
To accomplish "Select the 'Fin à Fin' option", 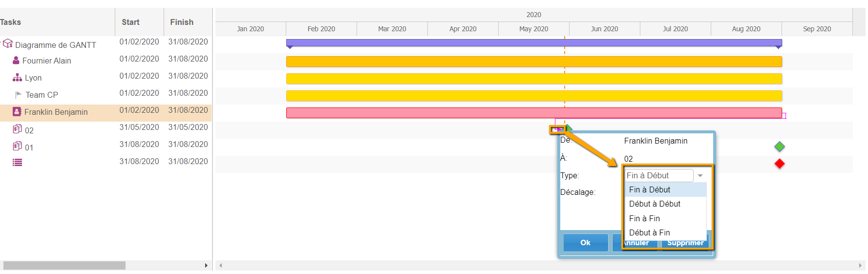I will (644, 219).
